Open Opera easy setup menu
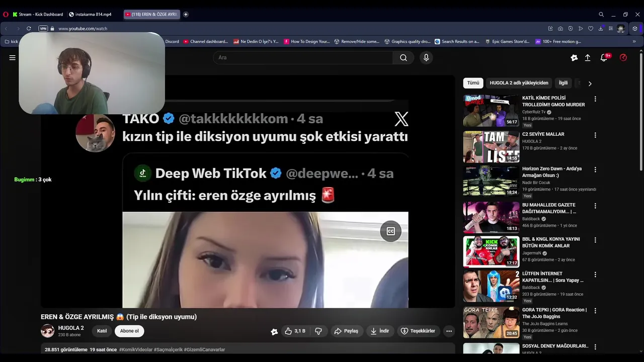The width and height of the screenshot is (644, 362). pyautogui.click(x=611, y=29)
